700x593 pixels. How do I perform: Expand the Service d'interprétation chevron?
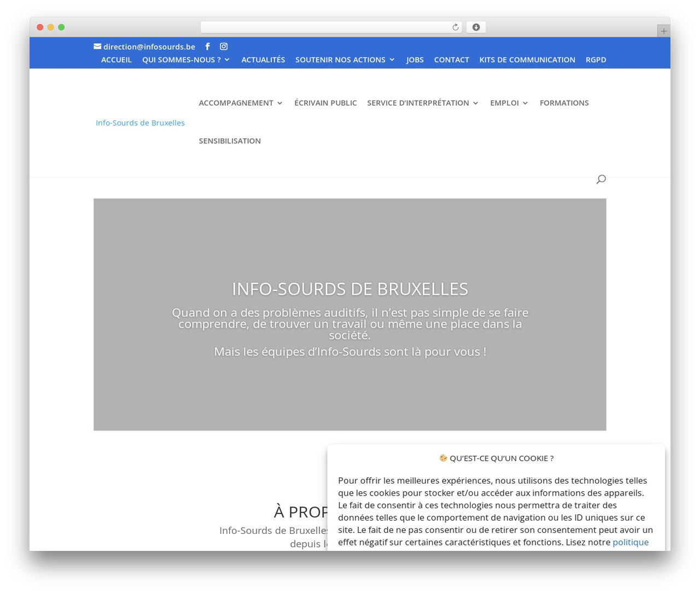pos(475,103)
